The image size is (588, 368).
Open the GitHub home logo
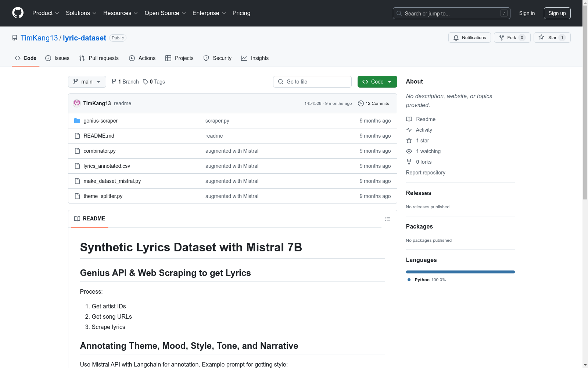point(18,13)
